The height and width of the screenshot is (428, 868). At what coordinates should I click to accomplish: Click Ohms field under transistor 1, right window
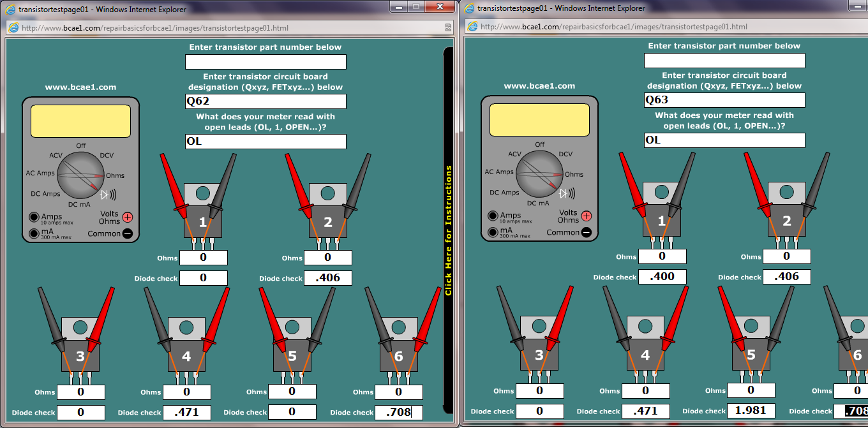coord(662,256)
